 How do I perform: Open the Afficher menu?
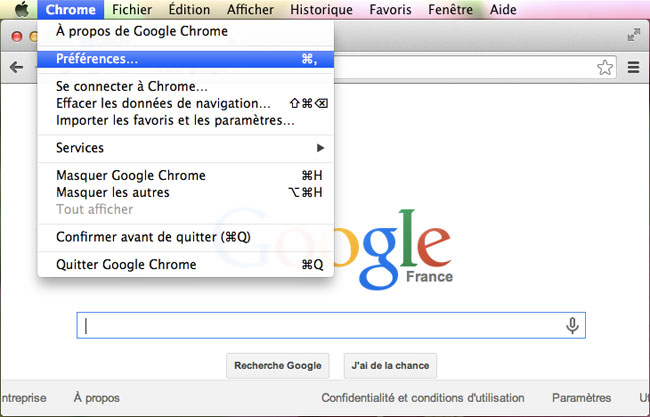(x=250, y=10)
